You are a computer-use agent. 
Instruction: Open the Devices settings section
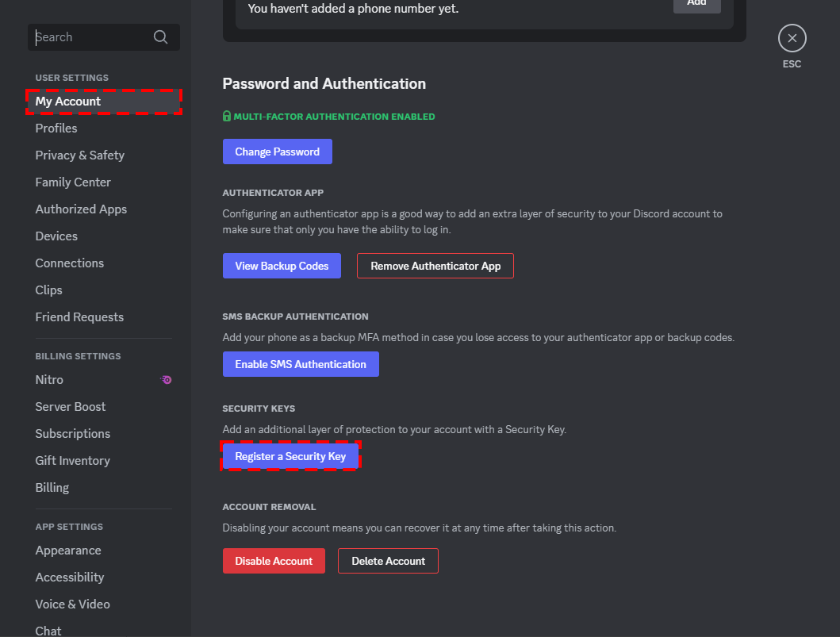[x=56, y=236]
